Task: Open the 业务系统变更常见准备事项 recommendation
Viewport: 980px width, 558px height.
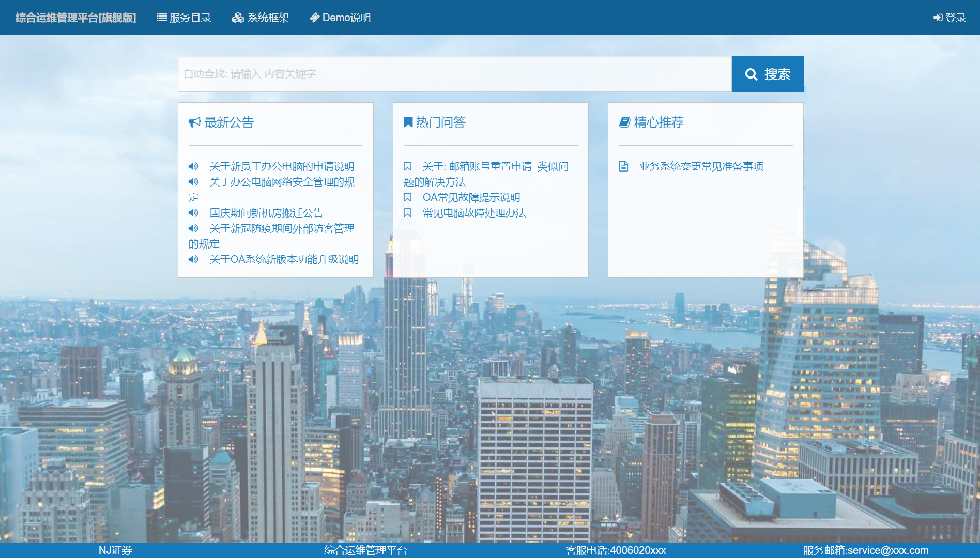Action: (701, 166)
